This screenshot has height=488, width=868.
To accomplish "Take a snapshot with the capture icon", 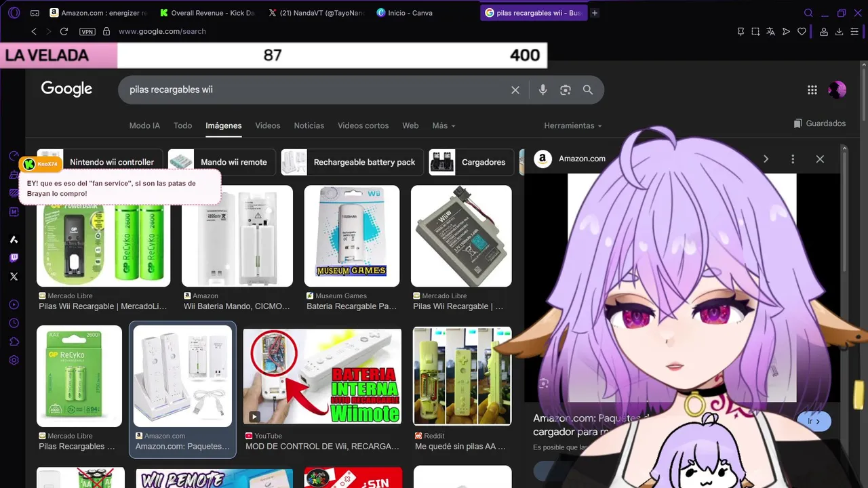I will coord(755,31).
